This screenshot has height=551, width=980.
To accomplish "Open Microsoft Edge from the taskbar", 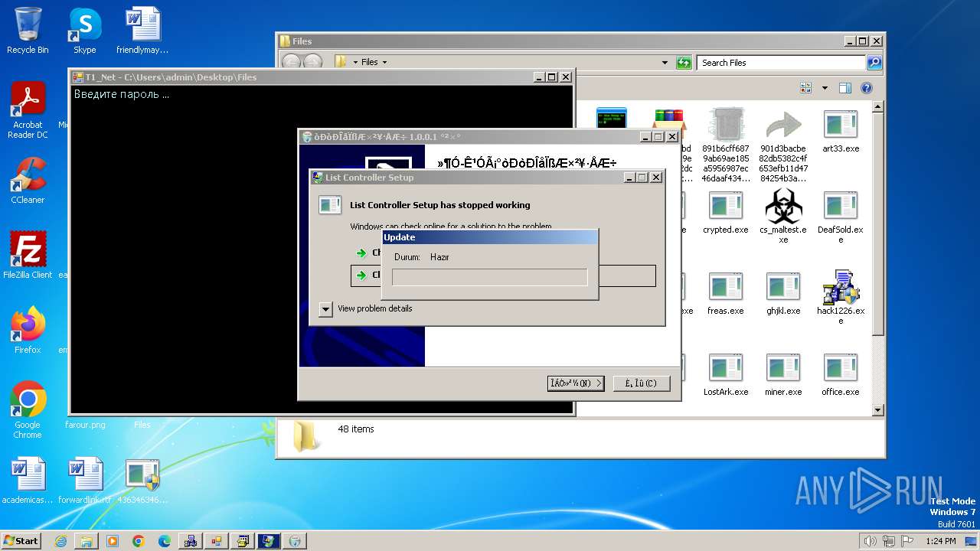I will pyautogui.click(x=165, y=541).
